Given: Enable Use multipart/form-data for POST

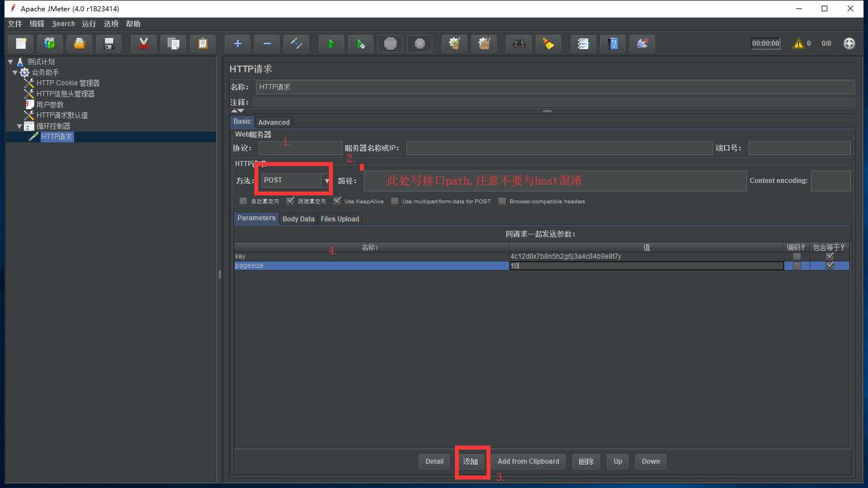Looking at the screenshot, I should [x=394, y=201].
